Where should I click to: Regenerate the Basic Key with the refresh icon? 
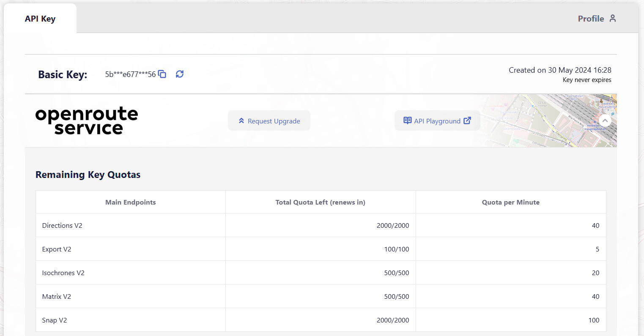(180, 74)
